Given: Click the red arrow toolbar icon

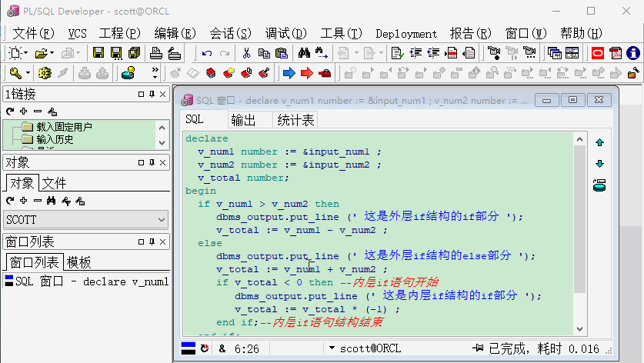Looking at the screenshot, I should (307, 73).
